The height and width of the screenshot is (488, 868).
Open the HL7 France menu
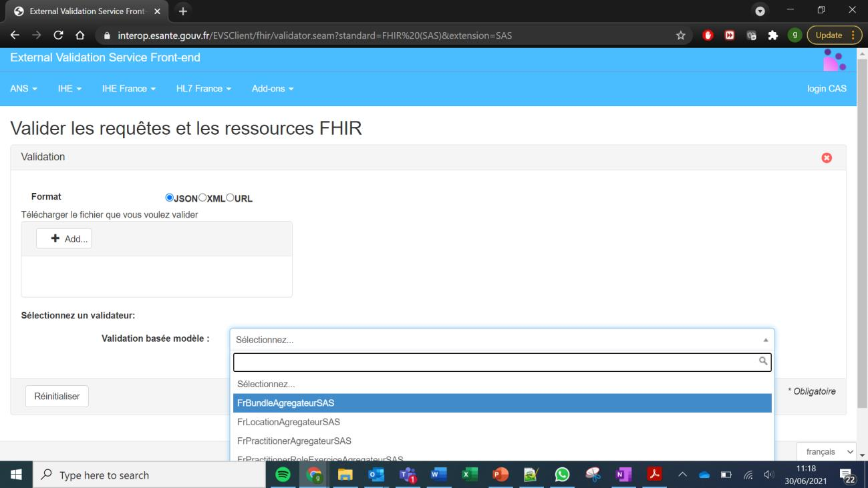(x=203, y=89)
